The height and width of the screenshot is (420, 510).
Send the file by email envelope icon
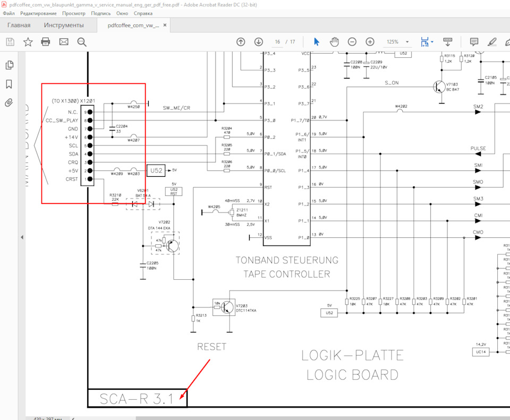(x=64, y=42)
